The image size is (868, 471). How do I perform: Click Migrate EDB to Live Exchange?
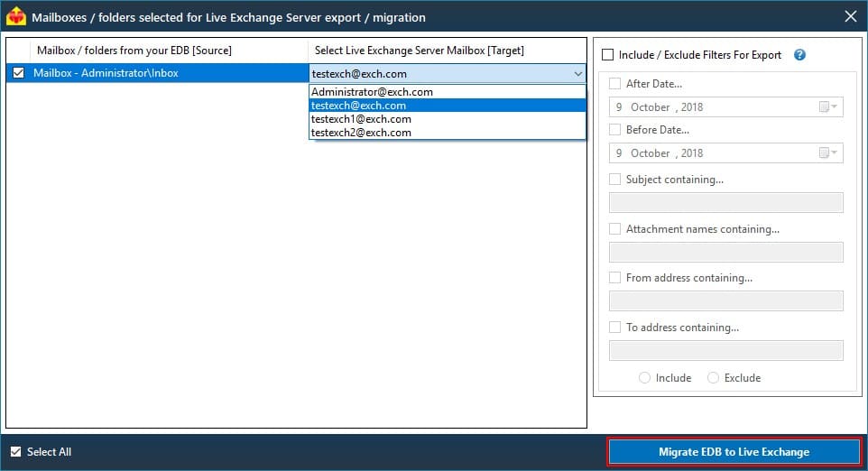point(734,452)
